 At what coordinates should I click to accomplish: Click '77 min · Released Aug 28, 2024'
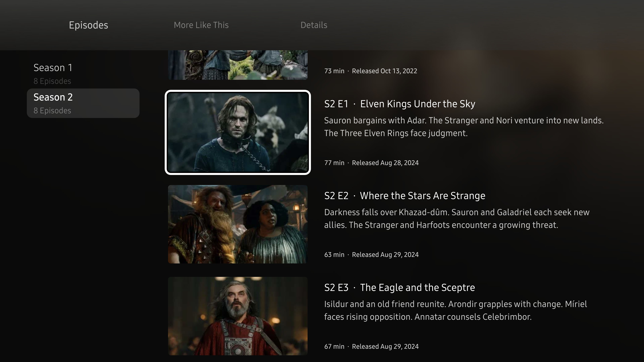point(371,163)
